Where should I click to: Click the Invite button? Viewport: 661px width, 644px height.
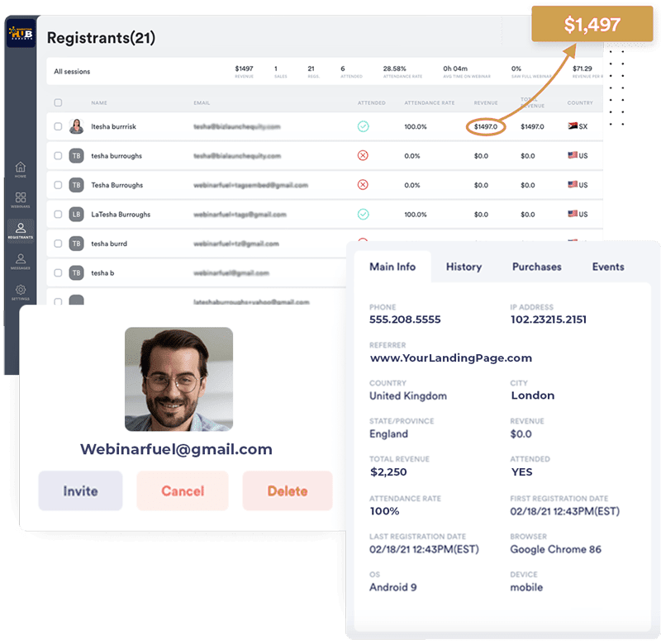point(80,490)
